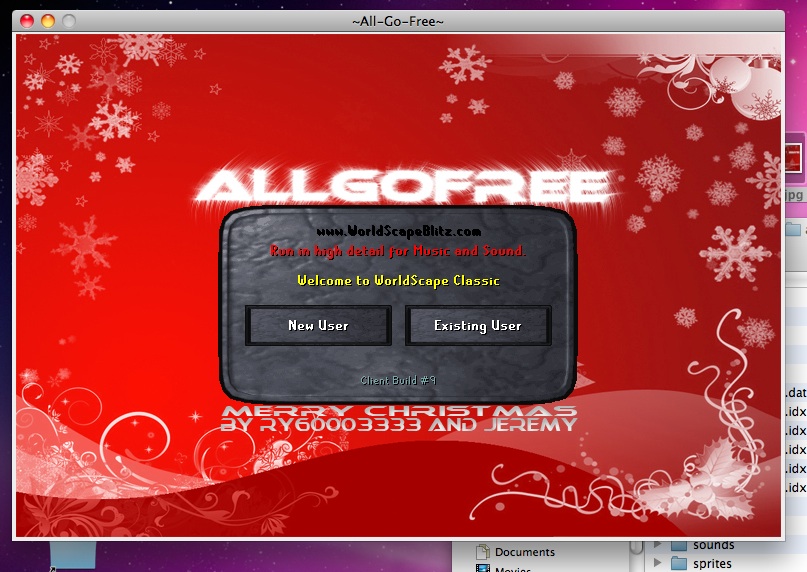Image resolution: width=807 pixels, height=572 pixels.
Task: Select the .dat file row in Finder
Action: pos(796,393)
